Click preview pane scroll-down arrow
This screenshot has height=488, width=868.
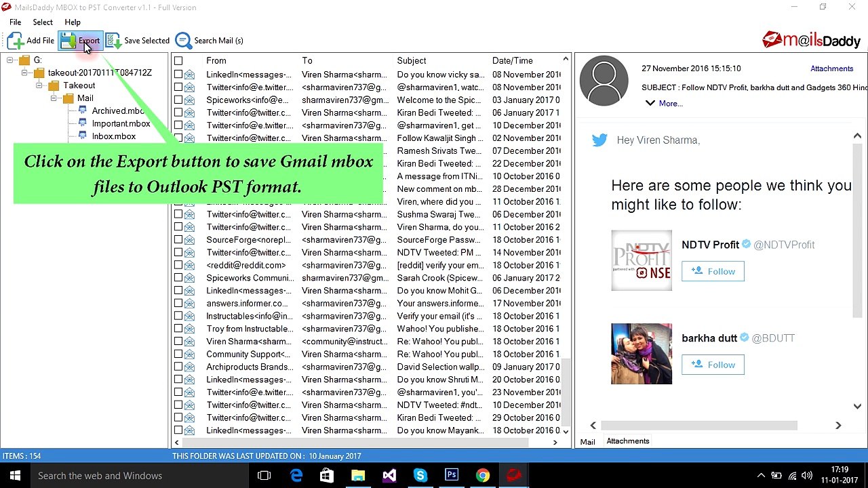[857, 406]
